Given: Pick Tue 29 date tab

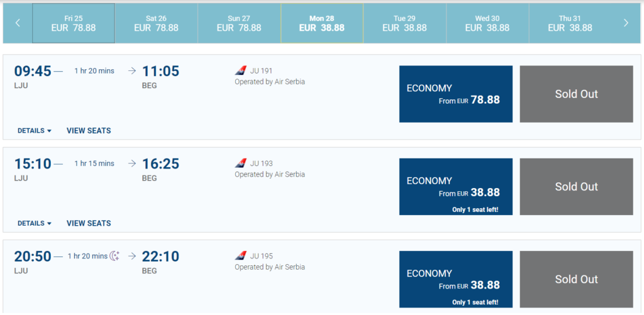Looking at the screenshot, I should coord(404,23).
